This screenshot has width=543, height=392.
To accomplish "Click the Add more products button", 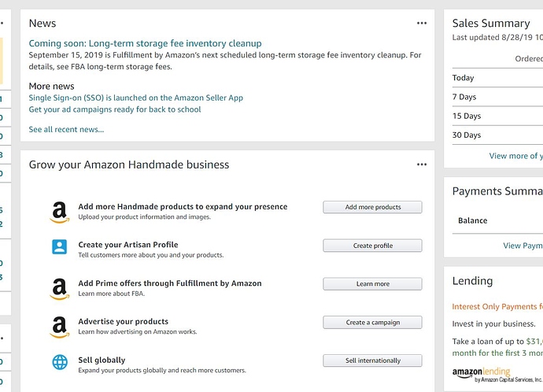I will [x=372, y=207].
